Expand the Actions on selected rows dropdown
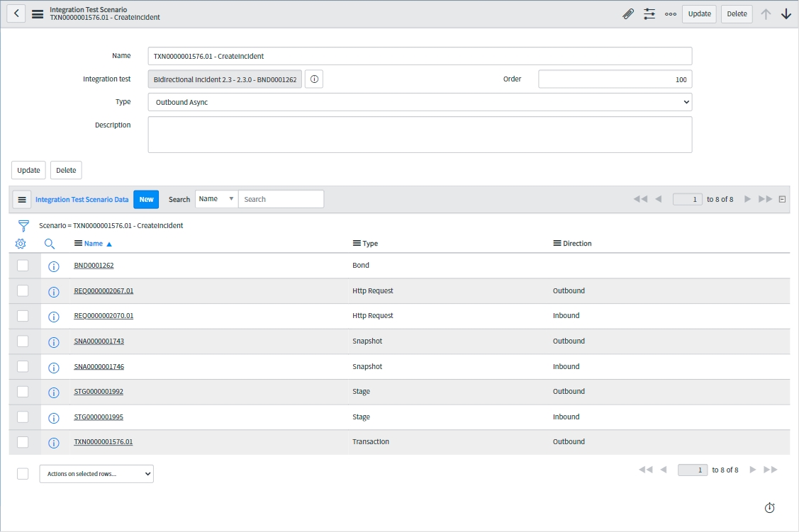 [96, 474]
